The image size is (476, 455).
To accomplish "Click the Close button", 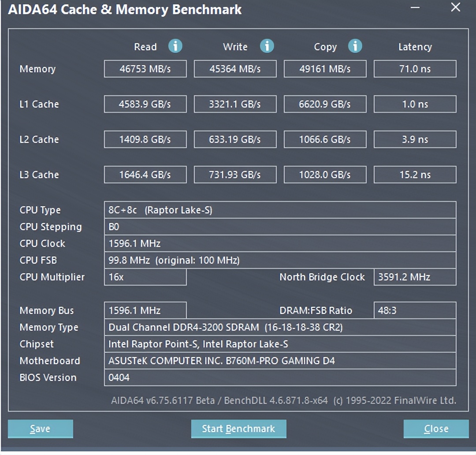I will pos(435,428).
